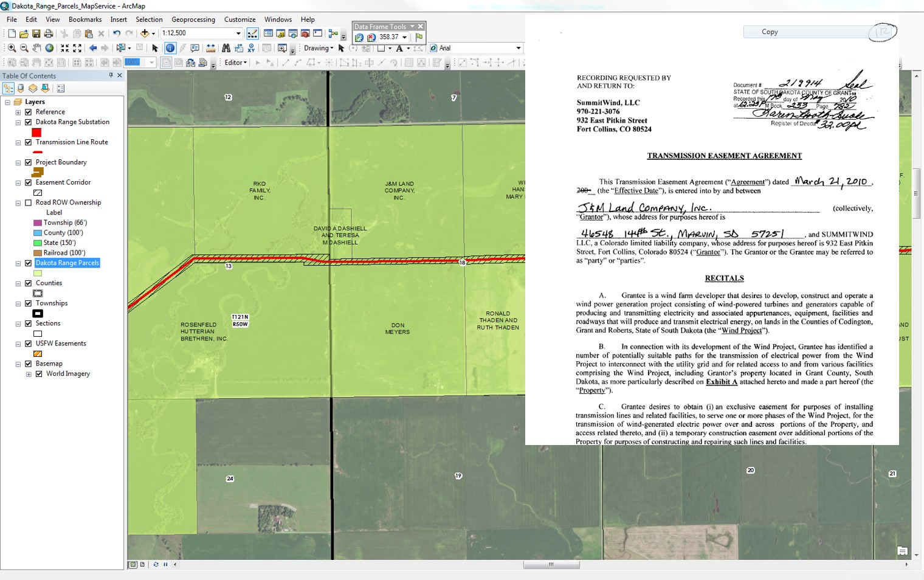Select the HTML Popup tool
The height and width of the screenshot is (580, 924).
(x=195, y=48)
